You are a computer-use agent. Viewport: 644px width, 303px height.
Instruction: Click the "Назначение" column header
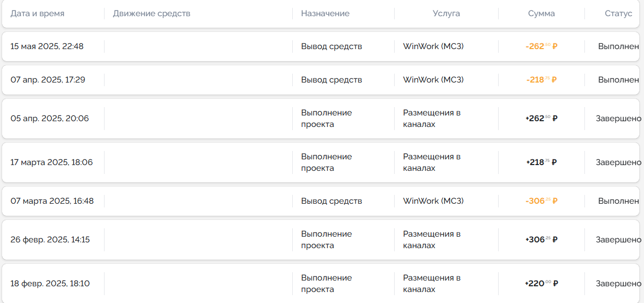[x=325, y=14]
